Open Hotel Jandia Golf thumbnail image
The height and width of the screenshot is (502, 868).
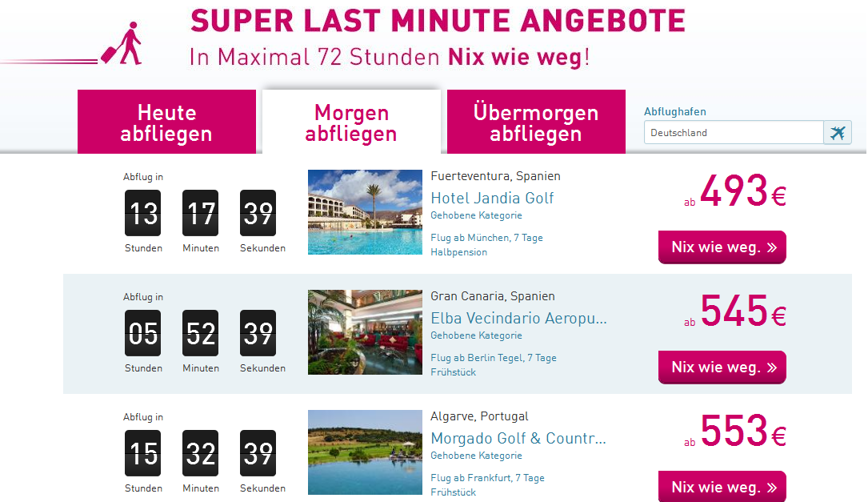(x=365, y=212)
